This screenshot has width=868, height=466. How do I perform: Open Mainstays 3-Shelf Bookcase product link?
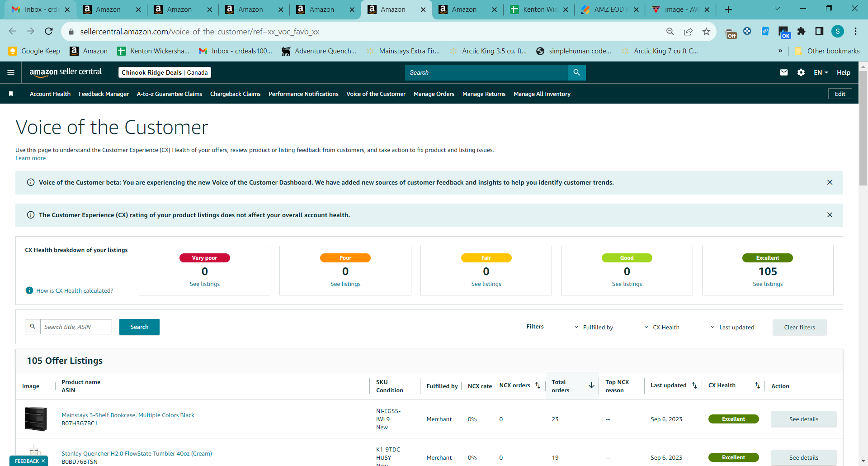point(128,415)
